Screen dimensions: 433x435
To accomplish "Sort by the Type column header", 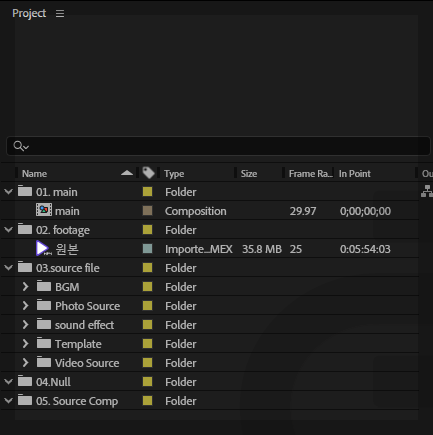I will 174,174.
